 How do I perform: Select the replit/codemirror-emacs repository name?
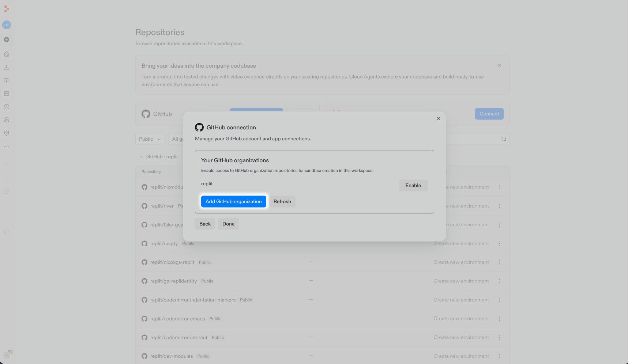[x=177, y=319]
